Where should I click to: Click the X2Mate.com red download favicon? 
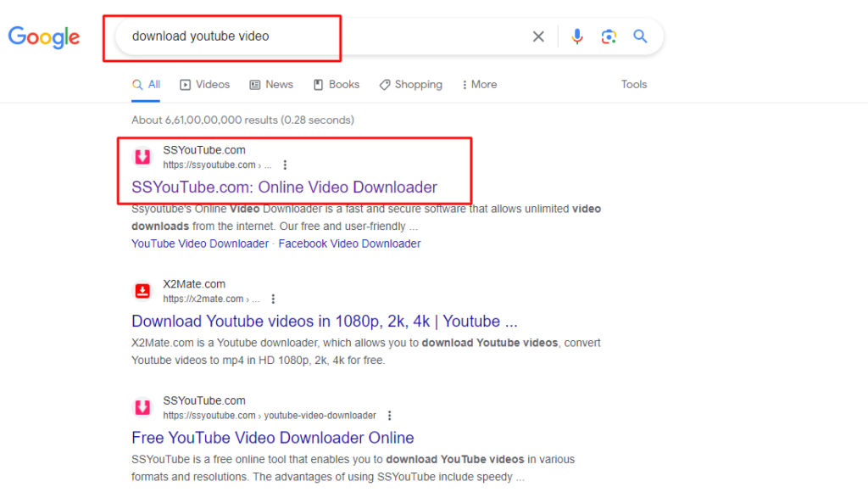coord(142,290)
